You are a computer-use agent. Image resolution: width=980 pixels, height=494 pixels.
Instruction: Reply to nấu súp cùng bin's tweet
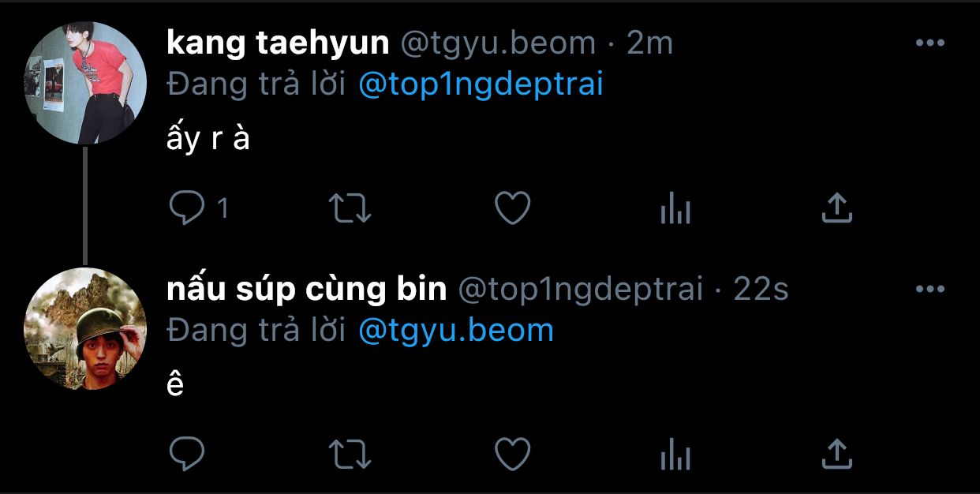[x=188, y=454]
